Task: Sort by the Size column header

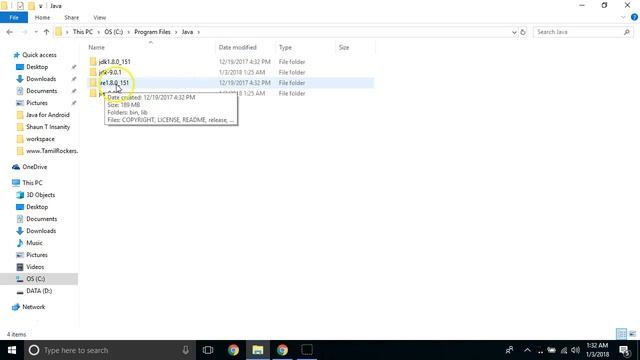Action: pos(344,47)
